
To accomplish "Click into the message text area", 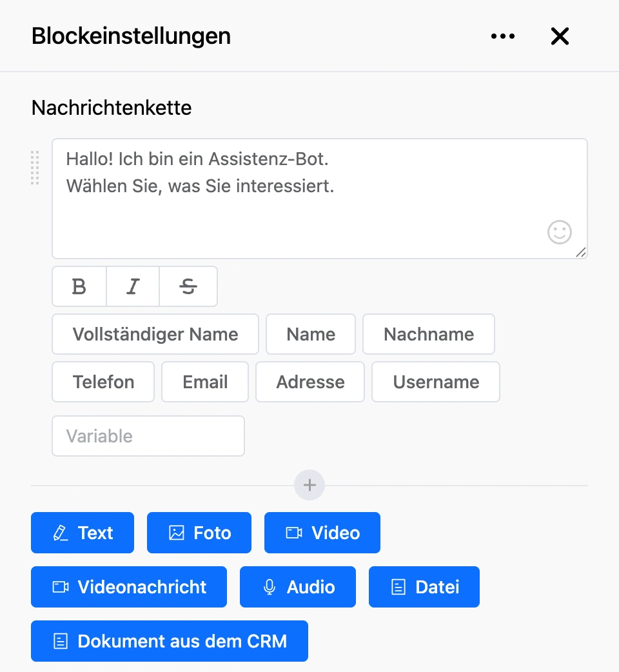I will 320,199.
